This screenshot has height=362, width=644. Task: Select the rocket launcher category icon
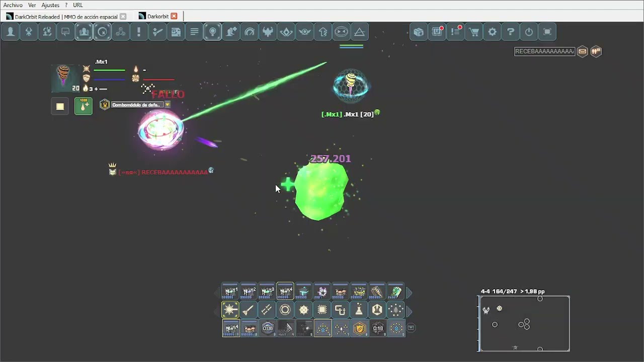[x=267, y=310]
